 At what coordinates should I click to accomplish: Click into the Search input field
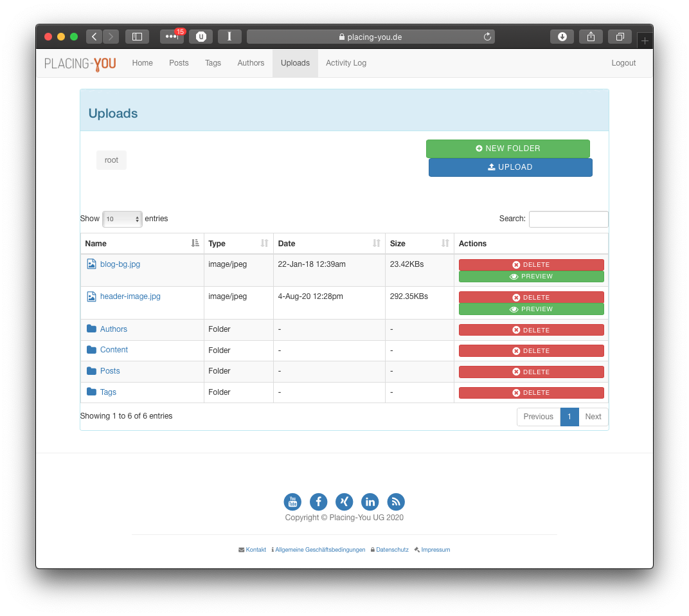568,219
